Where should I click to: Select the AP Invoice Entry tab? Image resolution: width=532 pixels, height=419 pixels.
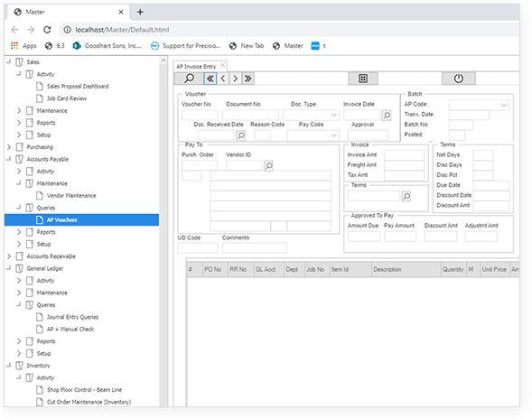(196, 67)
